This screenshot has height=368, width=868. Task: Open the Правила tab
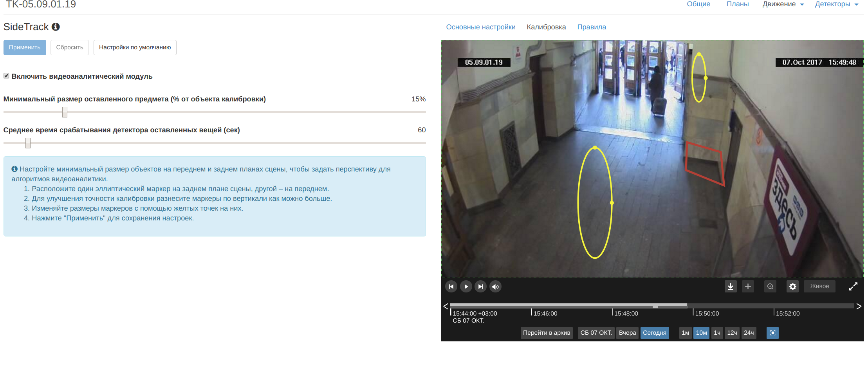pos(592,27)
